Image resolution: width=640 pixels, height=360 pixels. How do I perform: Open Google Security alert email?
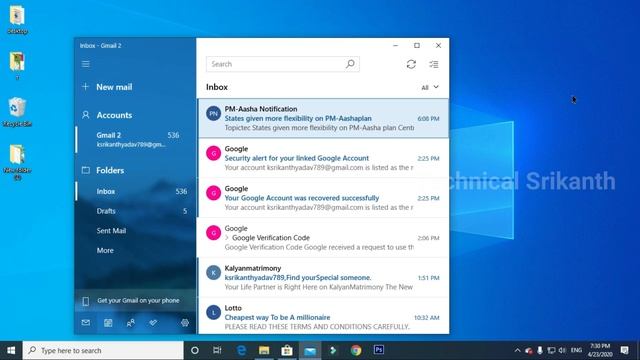[323, 158]
